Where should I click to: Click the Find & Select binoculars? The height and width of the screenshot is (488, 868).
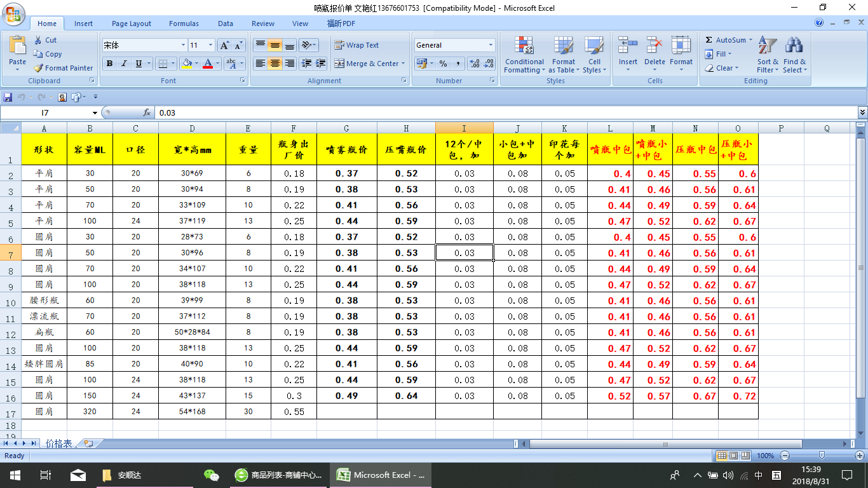point(794,46)
